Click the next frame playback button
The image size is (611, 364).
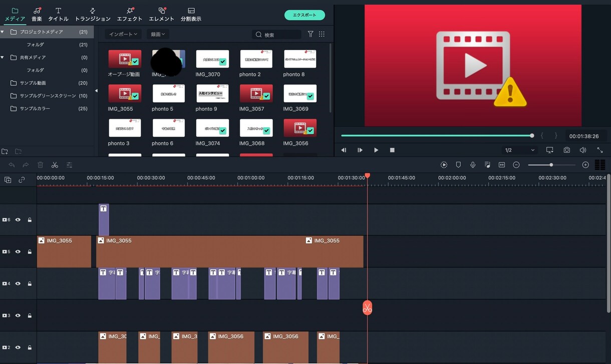point(360,150)
